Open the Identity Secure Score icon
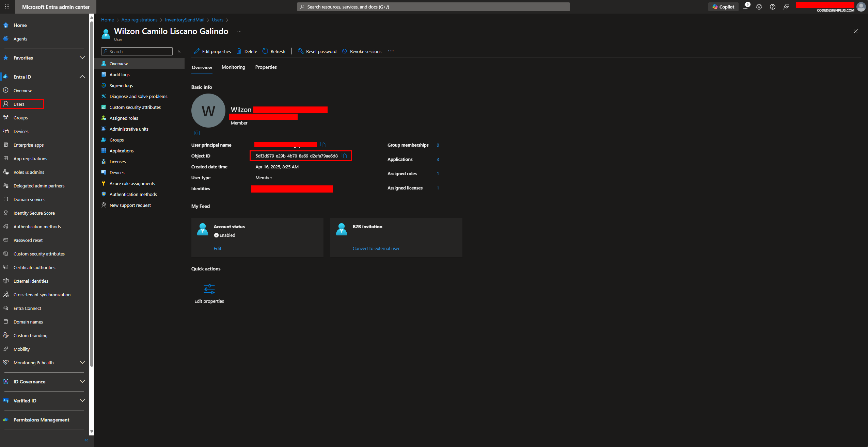 click(x=6, y=213)
